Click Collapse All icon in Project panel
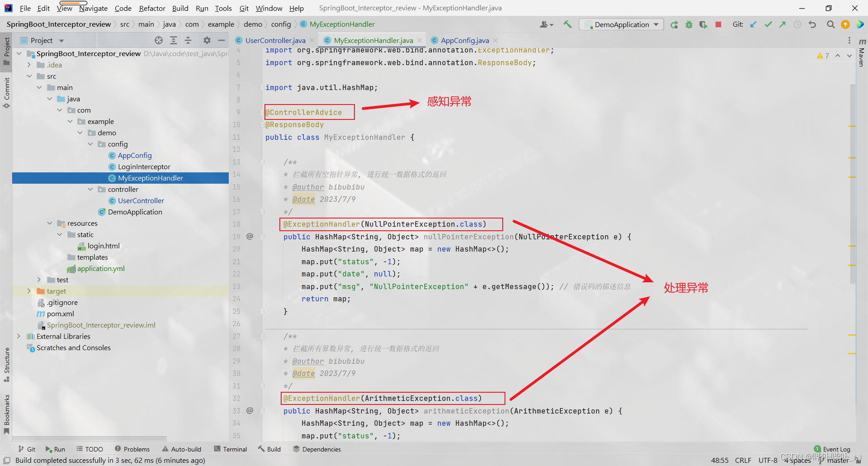 (x=188, y=40)
